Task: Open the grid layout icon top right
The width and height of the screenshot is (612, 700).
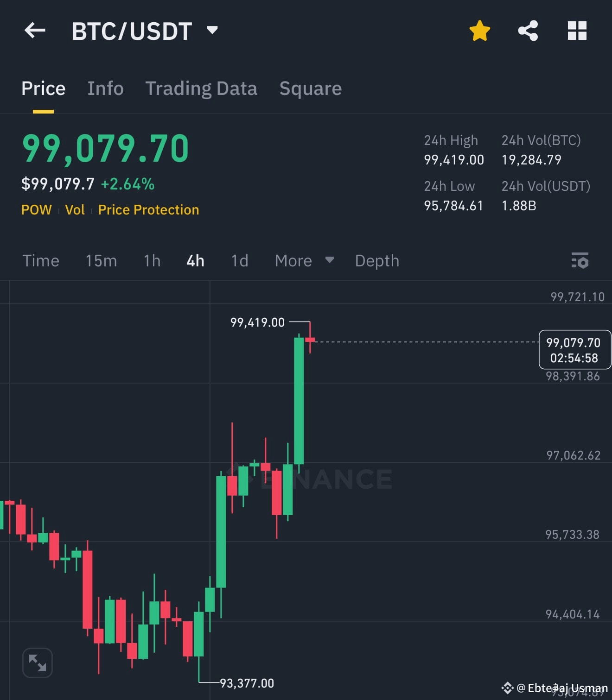Action: click(576, 31)
